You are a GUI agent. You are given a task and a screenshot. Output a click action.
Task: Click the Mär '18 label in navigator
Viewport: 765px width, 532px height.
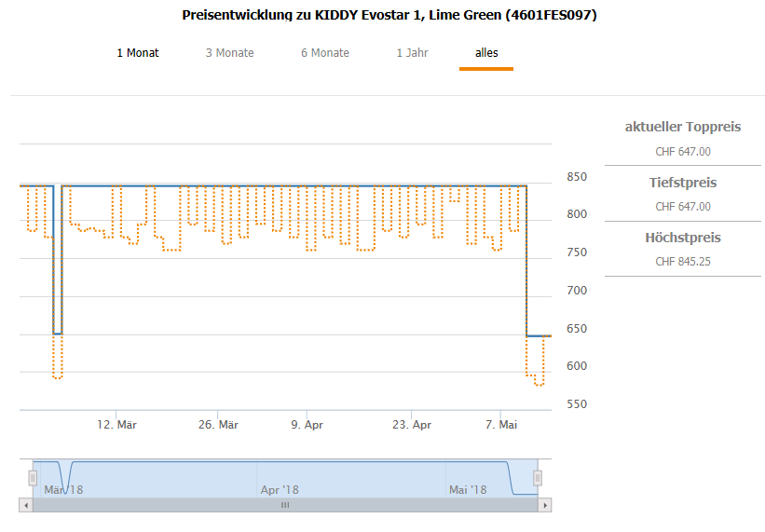(63, 489)
